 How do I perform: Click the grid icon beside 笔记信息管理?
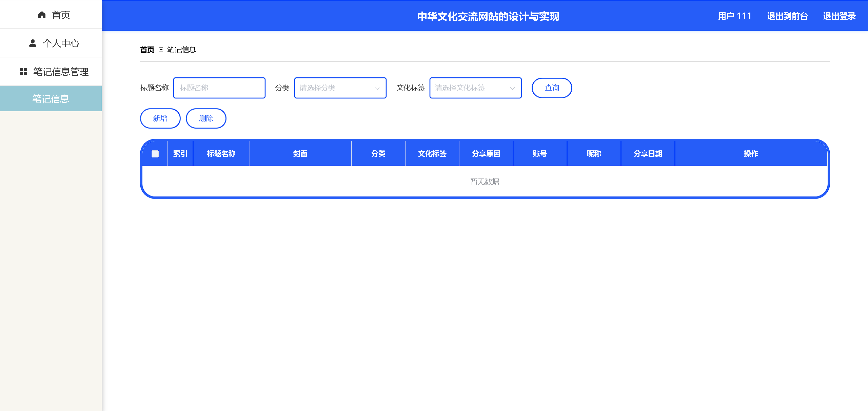[23, 72]
